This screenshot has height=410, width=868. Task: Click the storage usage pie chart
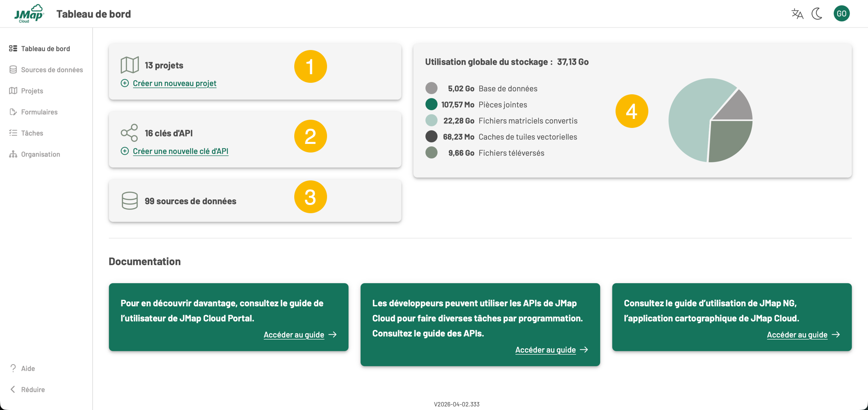tap(710, 120)
